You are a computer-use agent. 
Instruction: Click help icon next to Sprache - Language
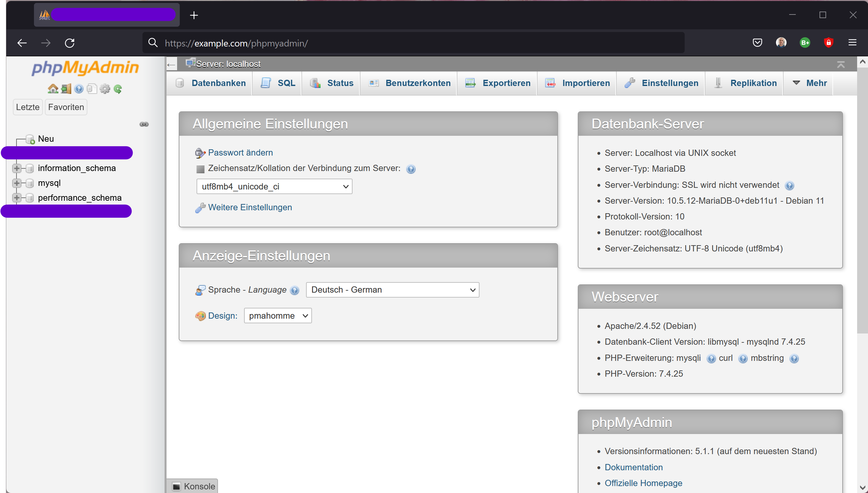point(294,291)
